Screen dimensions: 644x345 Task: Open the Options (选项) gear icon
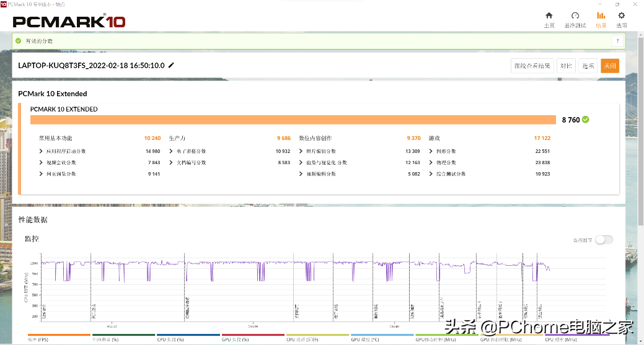click(x=621, y=16)
